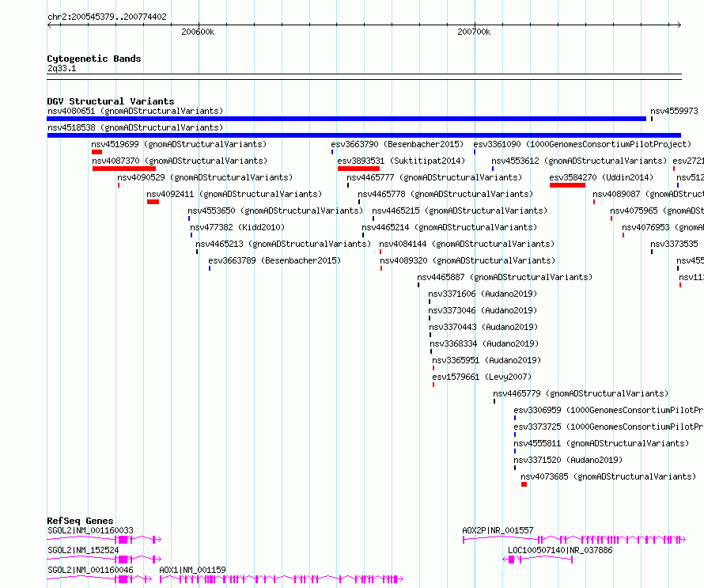The height and width of the screenshot is (588, 704).
Task: Click nsv3365951 (Audano2019) label
Action: coord(486,360)
